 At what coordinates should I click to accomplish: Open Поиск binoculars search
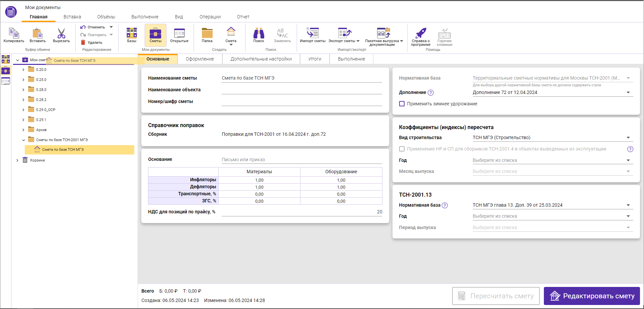pyautogui.click(x=259, y=33)
